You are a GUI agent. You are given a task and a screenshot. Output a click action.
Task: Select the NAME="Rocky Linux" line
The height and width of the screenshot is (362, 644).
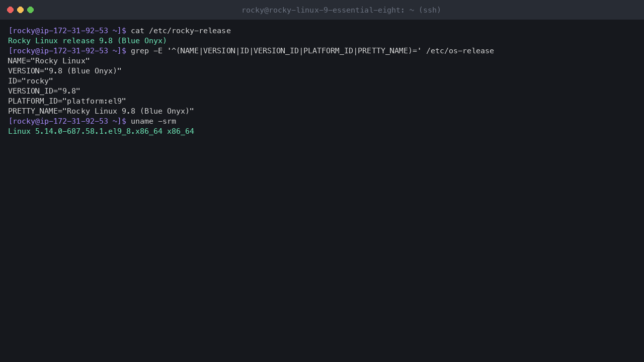click(x=49, y=61)
